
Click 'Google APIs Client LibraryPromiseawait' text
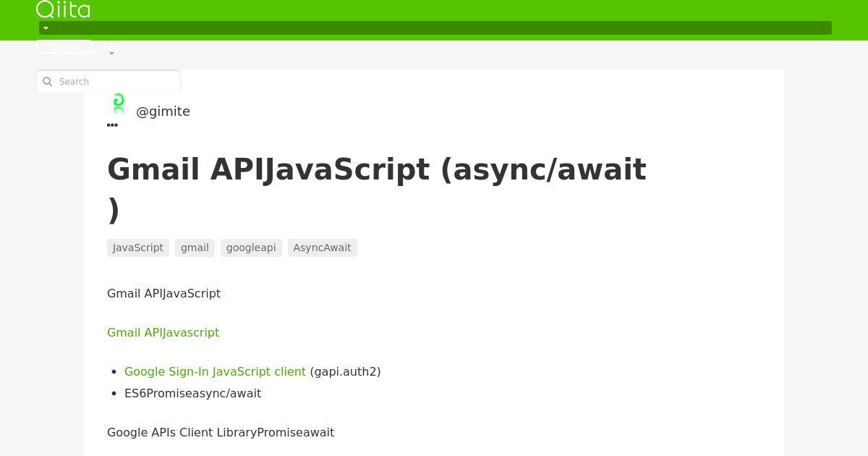pos(221,432)
